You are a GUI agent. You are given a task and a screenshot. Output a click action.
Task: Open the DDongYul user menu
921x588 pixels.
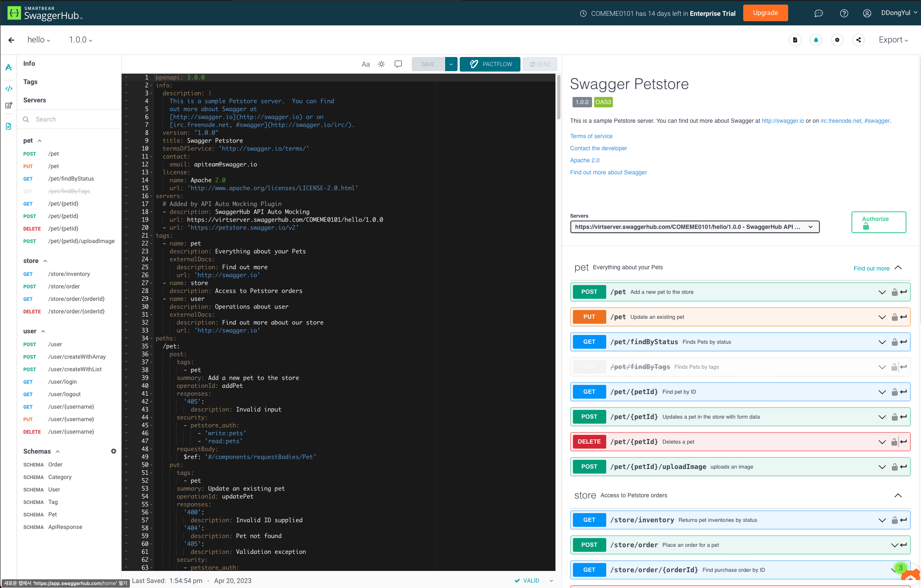pyautogui.click(x=899, y=13)
